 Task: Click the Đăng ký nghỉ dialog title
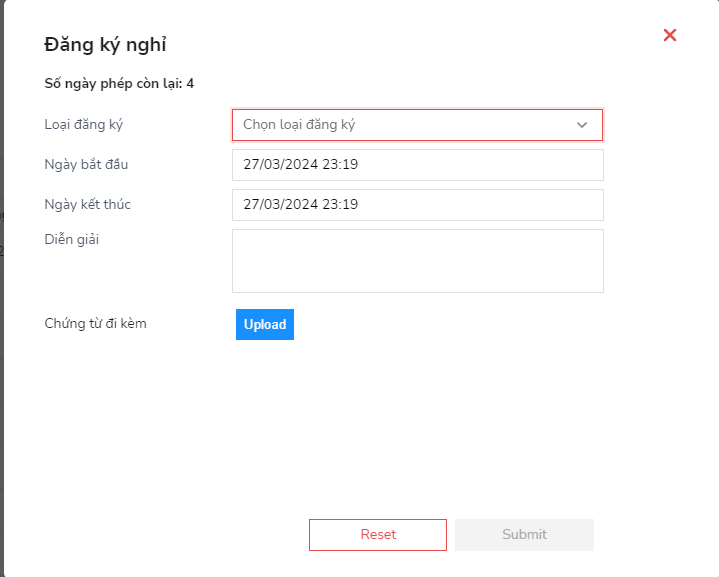105,44
